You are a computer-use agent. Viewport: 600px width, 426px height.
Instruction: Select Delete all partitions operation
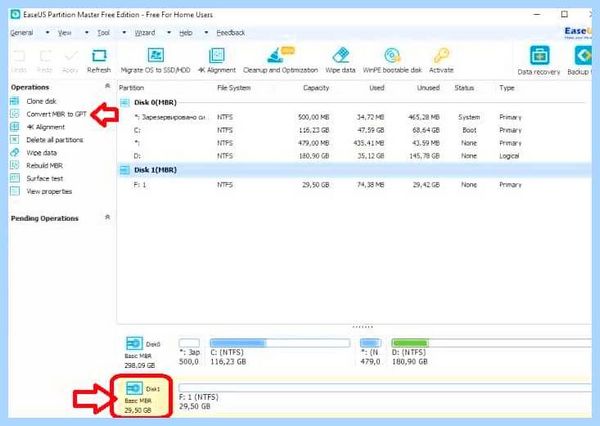(55, 140)
